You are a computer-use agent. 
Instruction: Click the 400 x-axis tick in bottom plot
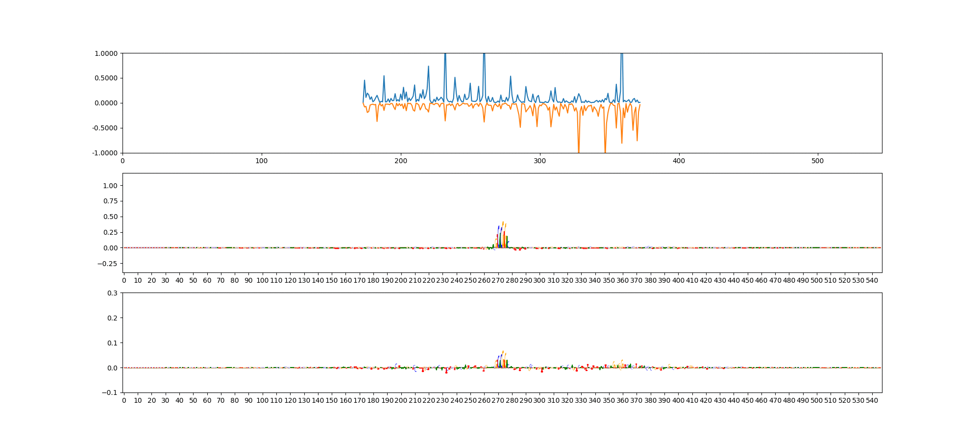pos(678,400)
